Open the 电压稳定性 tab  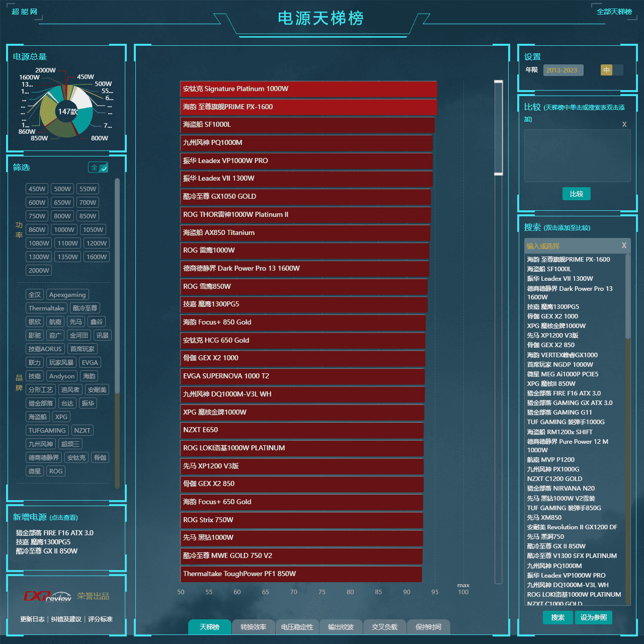coord(297,627)
